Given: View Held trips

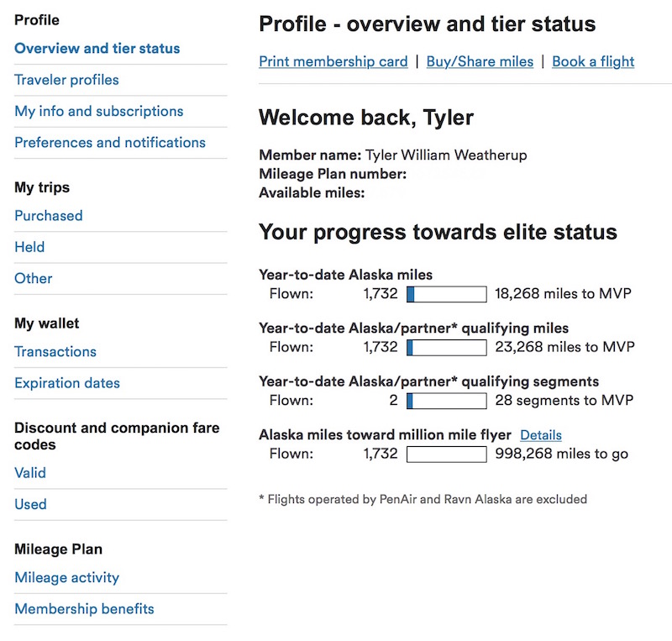Looking at the screenshot, I should click(x=29, y=247).
